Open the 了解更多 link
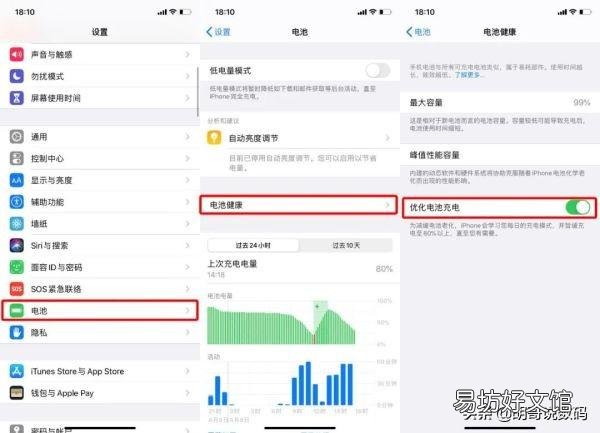 click(467, 75)
